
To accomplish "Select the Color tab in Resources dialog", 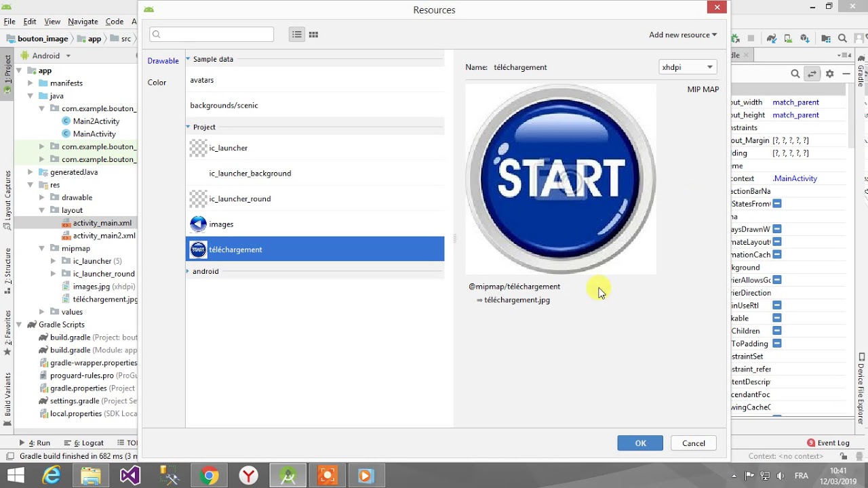I will [157, 83].
